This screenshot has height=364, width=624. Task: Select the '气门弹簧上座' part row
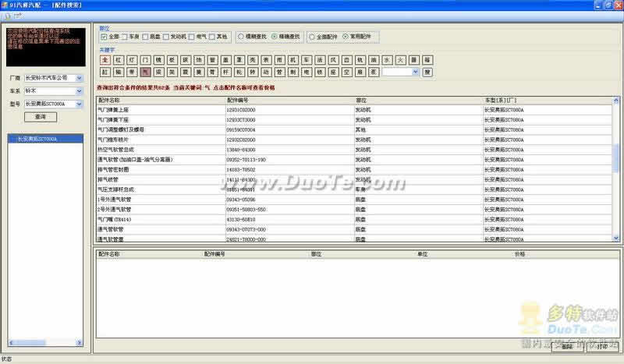pos(354,110)
